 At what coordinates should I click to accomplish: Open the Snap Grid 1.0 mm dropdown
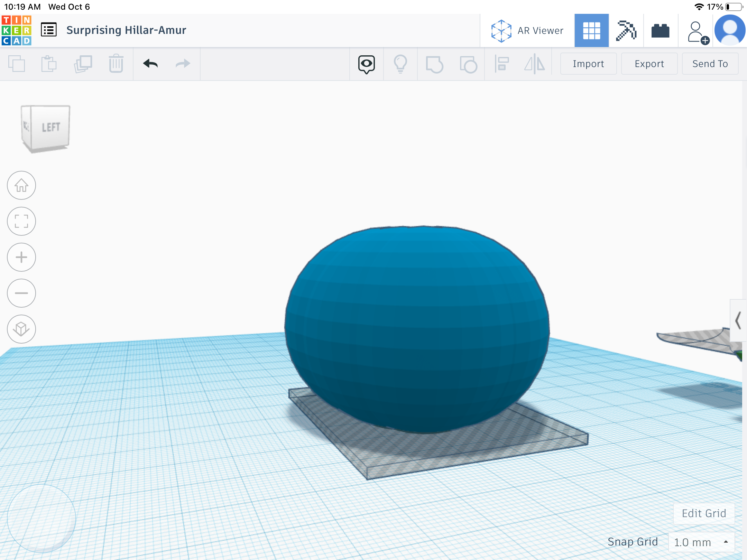point(701,542)
